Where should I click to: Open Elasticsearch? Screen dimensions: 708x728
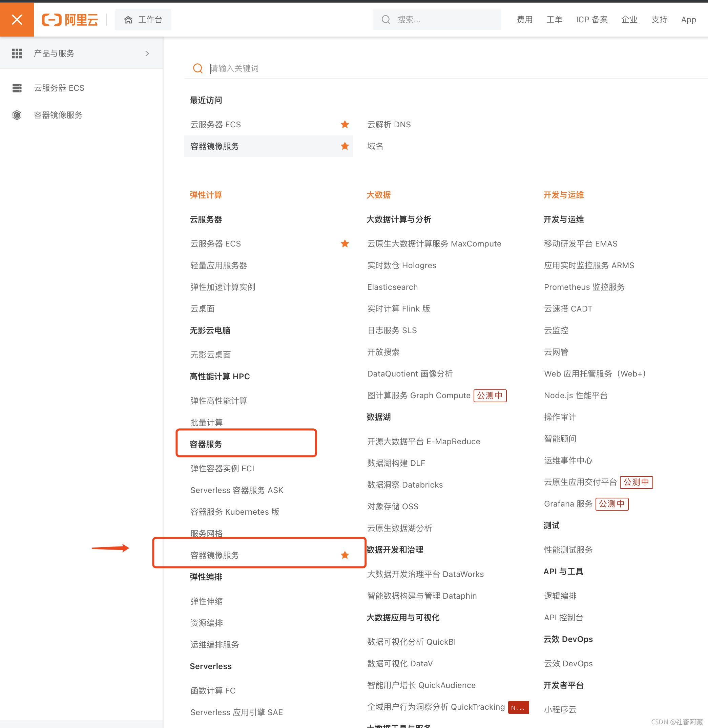click(392, 287)
